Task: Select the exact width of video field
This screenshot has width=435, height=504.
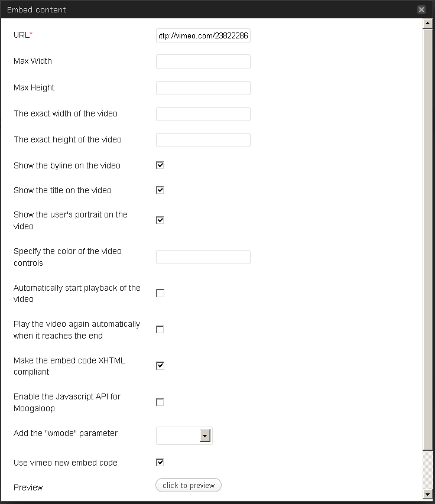Action: 203,114
